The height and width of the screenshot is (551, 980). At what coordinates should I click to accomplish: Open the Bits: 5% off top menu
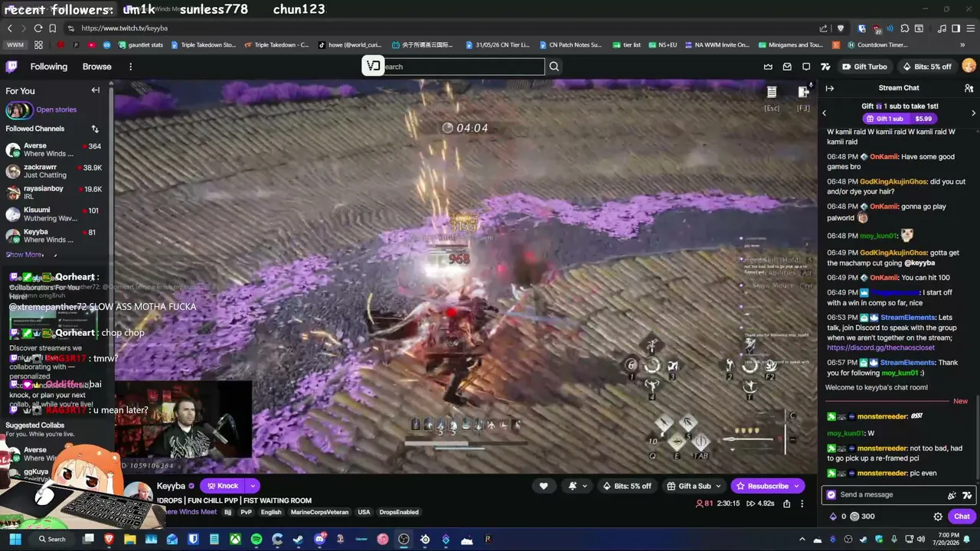point(926,67)
